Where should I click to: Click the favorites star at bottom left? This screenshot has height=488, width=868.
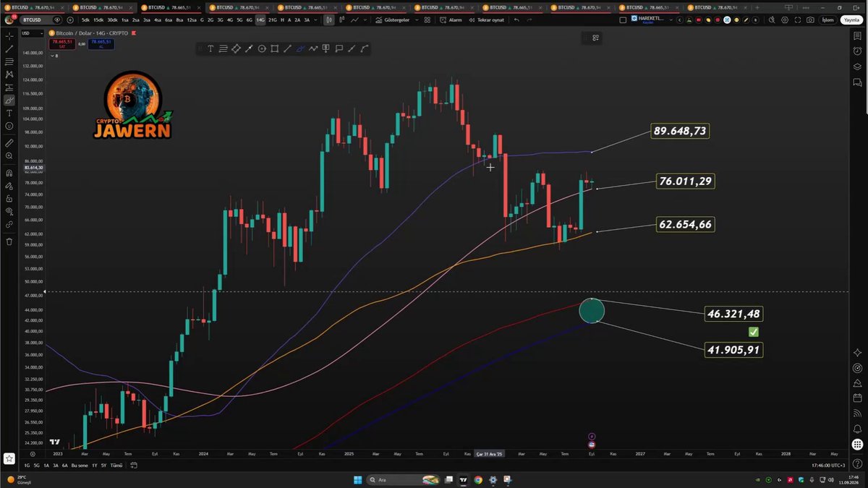(9, 458)
